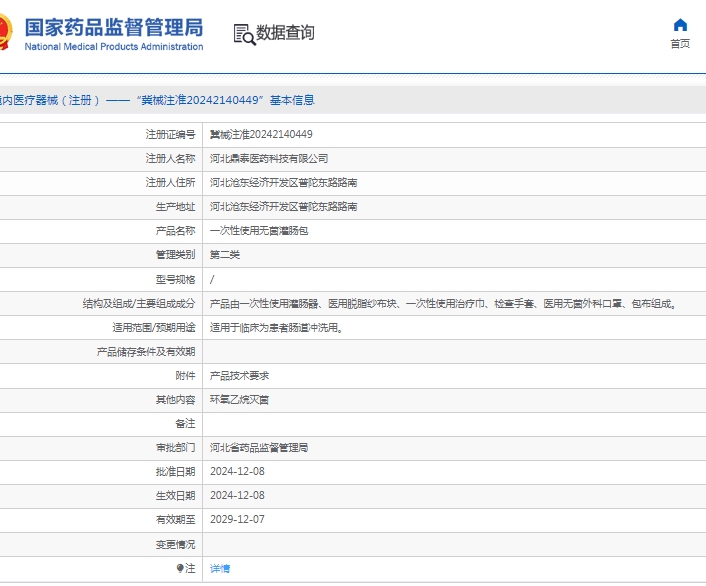The height and width of the screenshot is (586, 706).
Task: Select the 批准日期 value 2024-12-08
Action: coord(237,472)
